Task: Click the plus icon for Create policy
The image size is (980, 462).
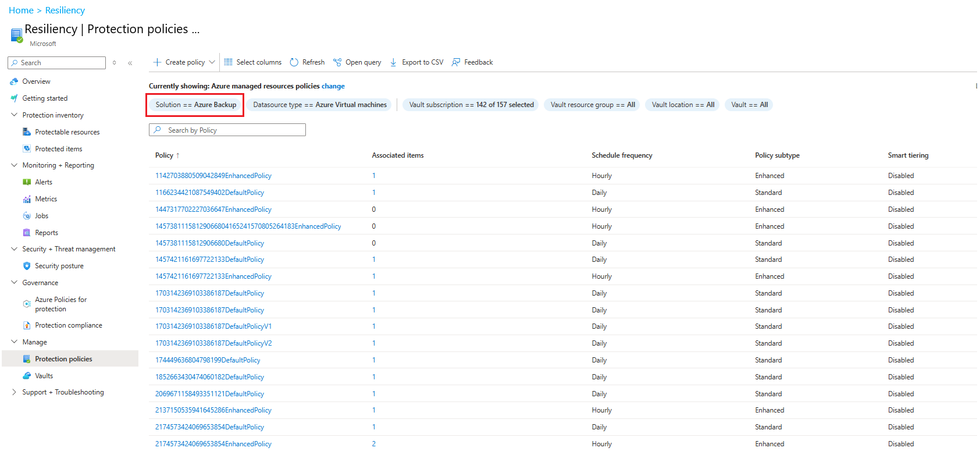Action: (x=157, y=62)
